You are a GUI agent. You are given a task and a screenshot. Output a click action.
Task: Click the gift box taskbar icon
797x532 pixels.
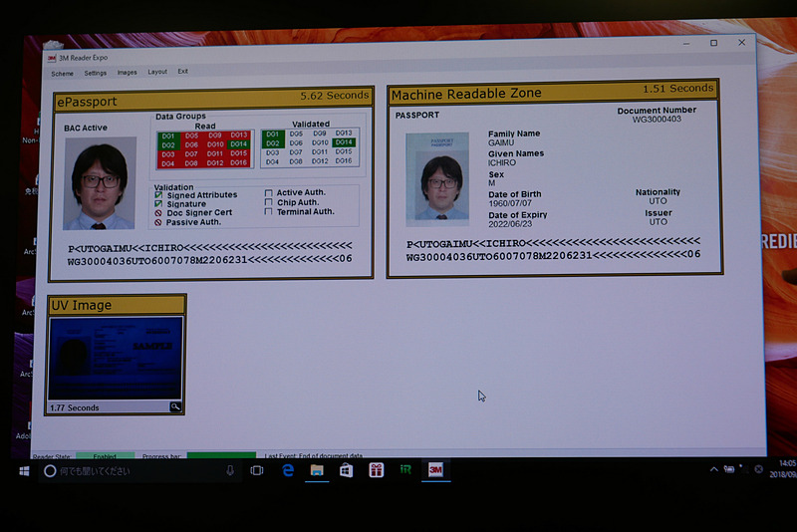click(377, 470)
